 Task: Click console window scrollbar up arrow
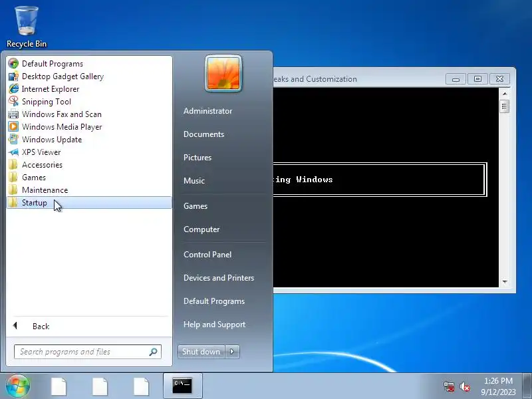point(505,93)
